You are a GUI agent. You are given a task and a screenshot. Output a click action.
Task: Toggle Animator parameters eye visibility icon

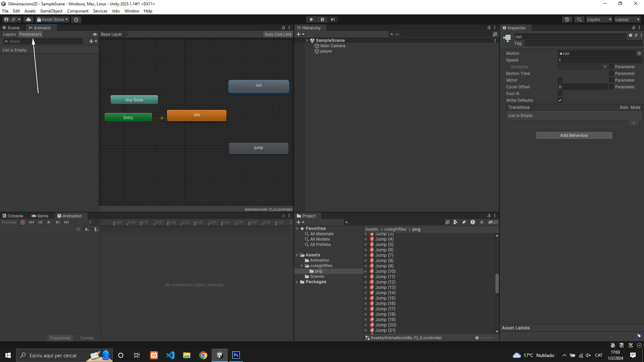point(95,35)
